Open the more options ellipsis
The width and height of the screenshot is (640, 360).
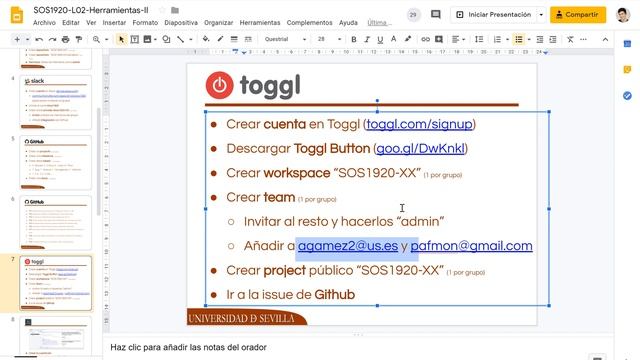[x=583, y=40]
